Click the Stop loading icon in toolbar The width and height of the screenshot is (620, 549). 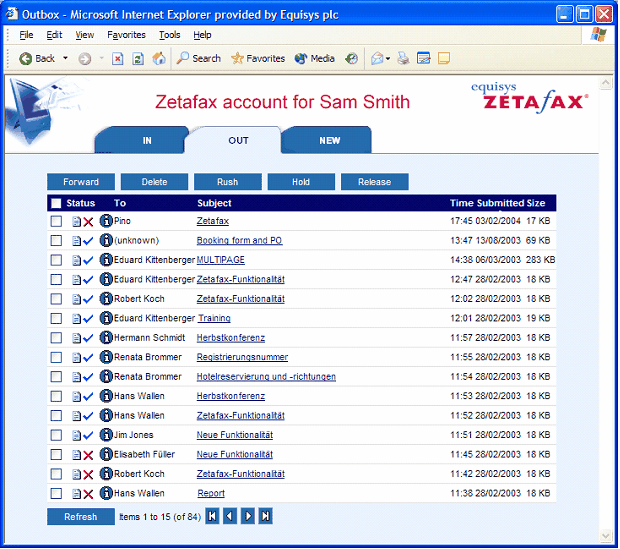tap(118, 59)
